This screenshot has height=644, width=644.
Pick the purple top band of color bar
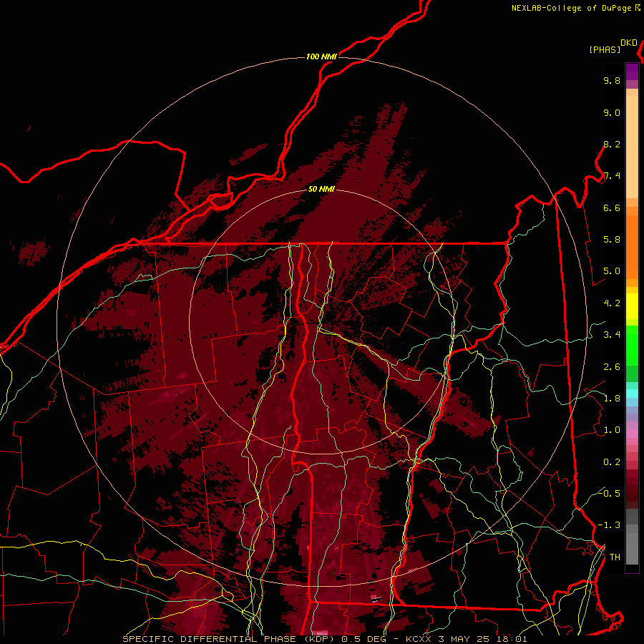(632, 72)
